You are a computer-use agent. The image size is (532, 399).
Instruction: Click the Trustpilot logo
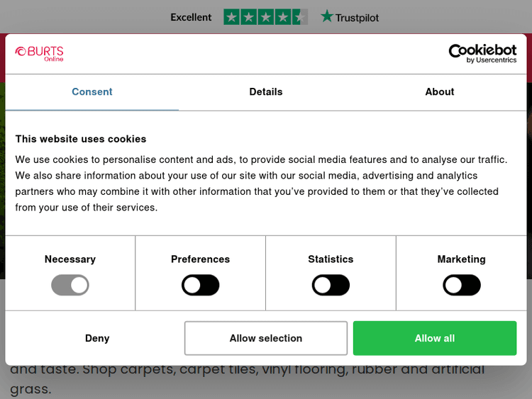pos(350,17)
